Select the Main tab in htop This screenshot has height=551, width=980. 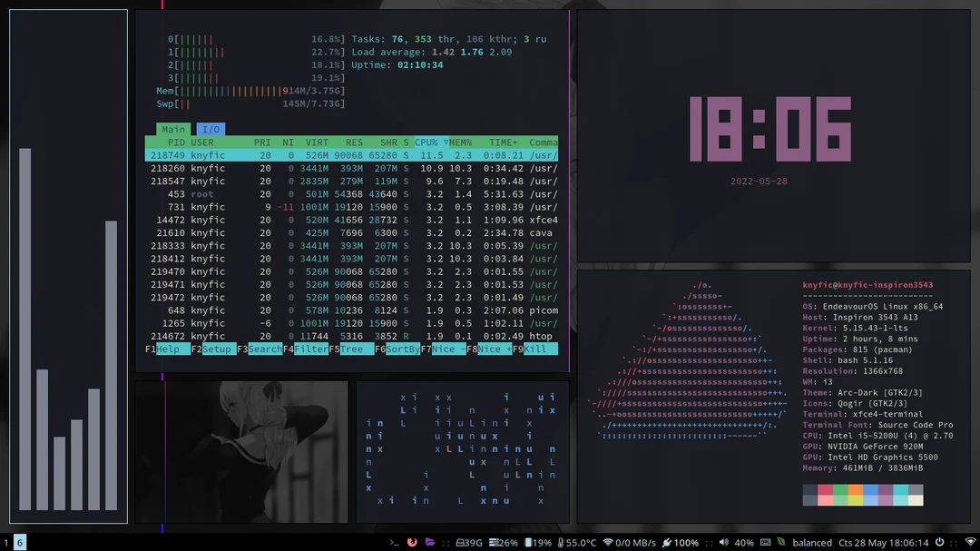(174, 129)
